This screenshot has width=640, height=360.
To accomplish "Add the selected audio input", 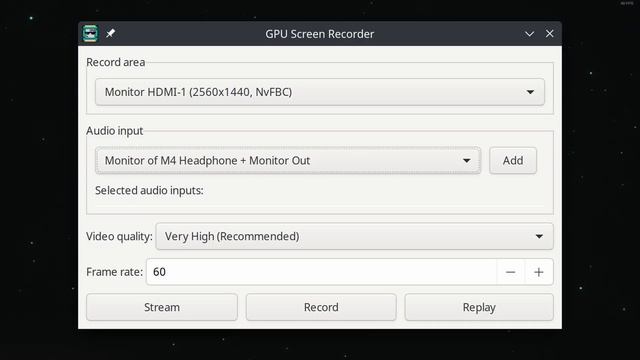I will pyautogui.click(x=513, y=160).
